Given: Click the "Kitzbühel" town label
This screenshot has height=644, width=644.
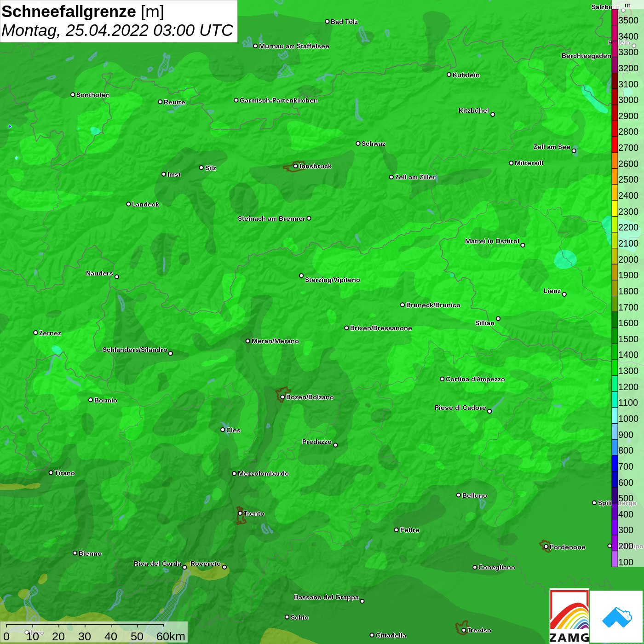Looking at the screenshot, I should point(474,110).
